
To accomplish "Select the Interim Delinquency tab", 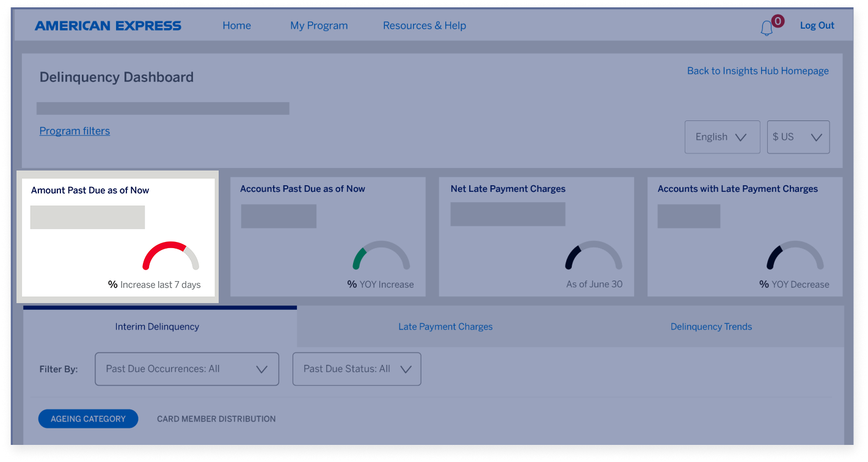I will (x=157, y=326).
